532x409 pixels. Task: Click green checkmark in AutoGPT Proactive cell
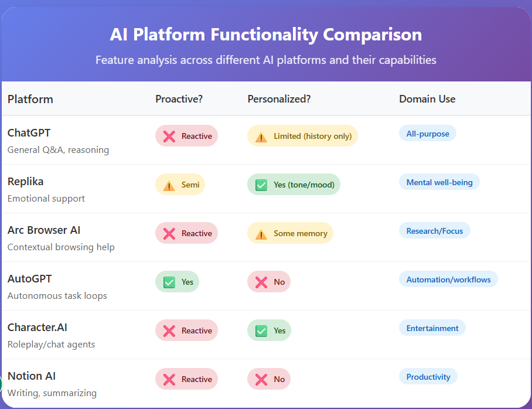click(x=169, y=282)
